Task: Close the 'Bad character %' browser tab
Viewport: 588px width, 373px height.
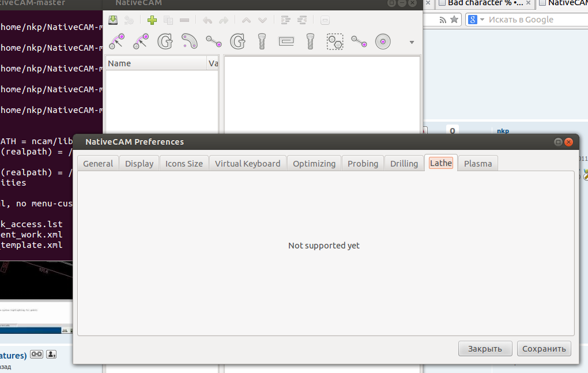Action: 528,3
